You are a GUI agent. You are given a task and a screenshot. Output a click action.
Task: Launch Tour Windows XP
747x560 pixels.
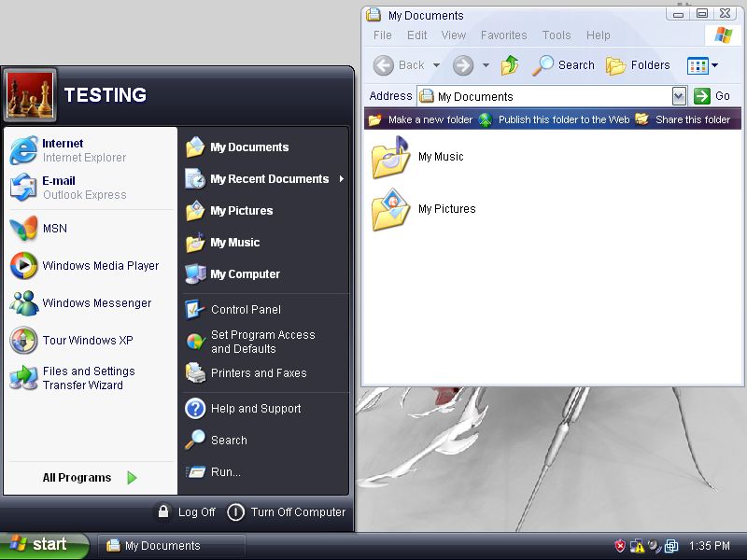91,340
